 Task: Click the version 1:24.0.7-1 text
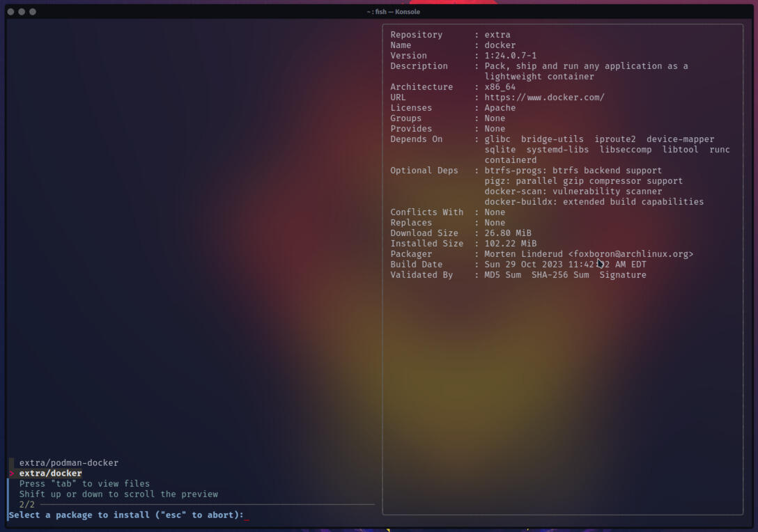(511, 56)
